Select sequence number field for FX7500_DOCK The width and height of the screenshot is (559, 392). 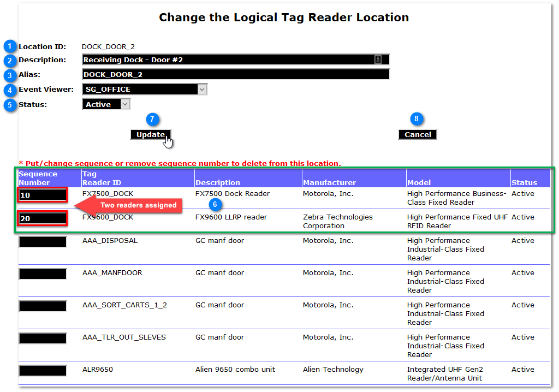pyautogui.click(x=43, y=195)
